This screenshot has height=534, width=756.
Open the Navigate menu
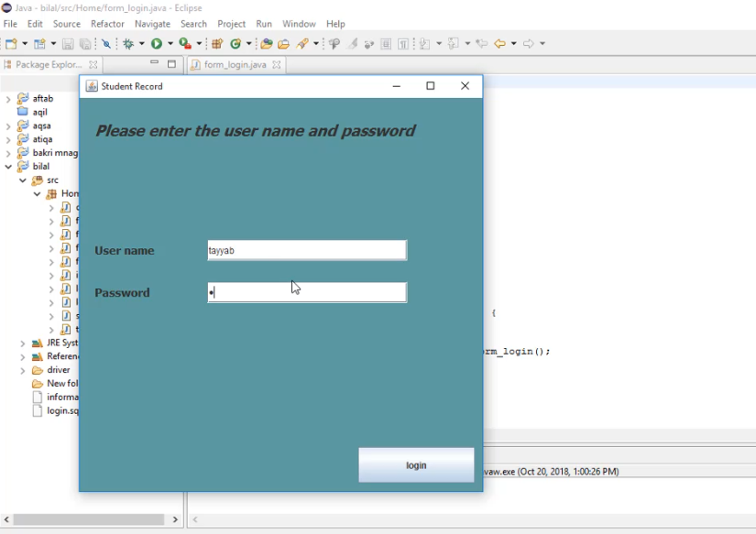pos(152,24)
